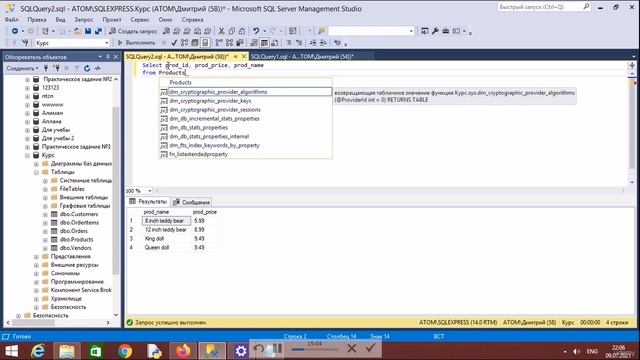
Task: Click the navigate back arrow icon
Action: coord(15,31)
